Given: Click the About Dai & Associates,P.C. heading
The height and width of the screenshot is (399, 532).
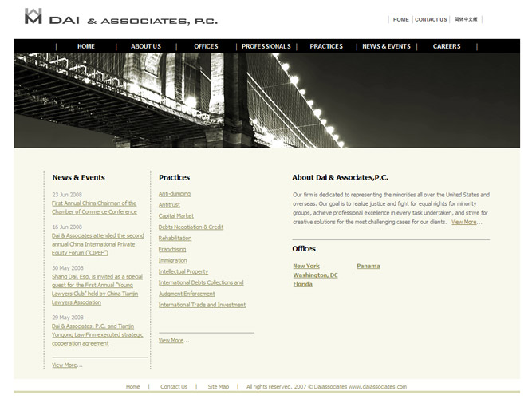Looking at the screenshot, I should [x=341, y=177].
